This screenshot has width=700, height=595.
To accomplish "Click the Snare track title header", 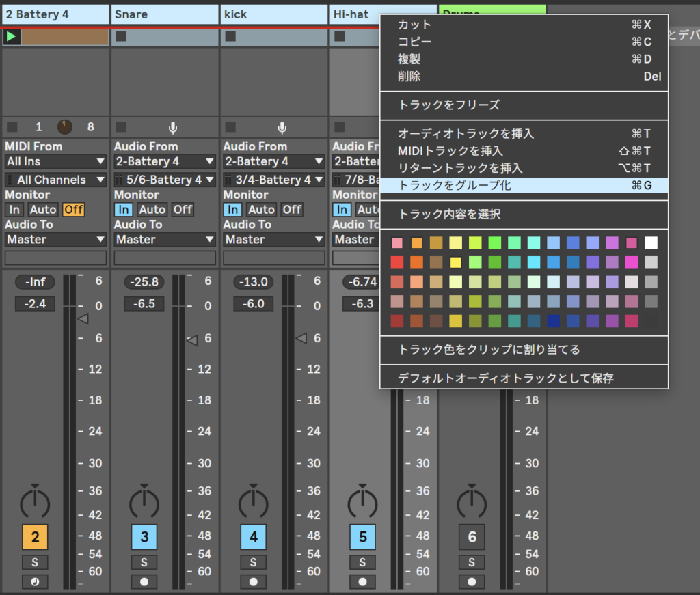I will (165, 14).
